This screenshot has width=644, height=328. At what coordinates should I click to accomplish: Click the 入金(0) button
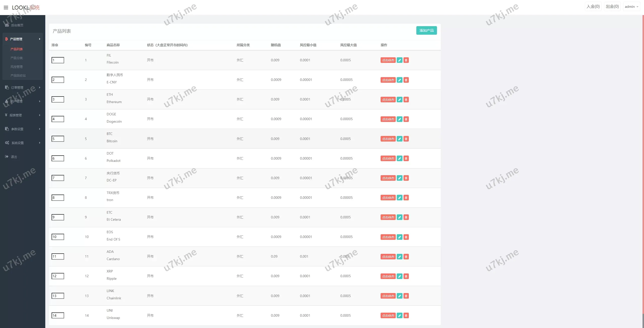pos(593,7)
